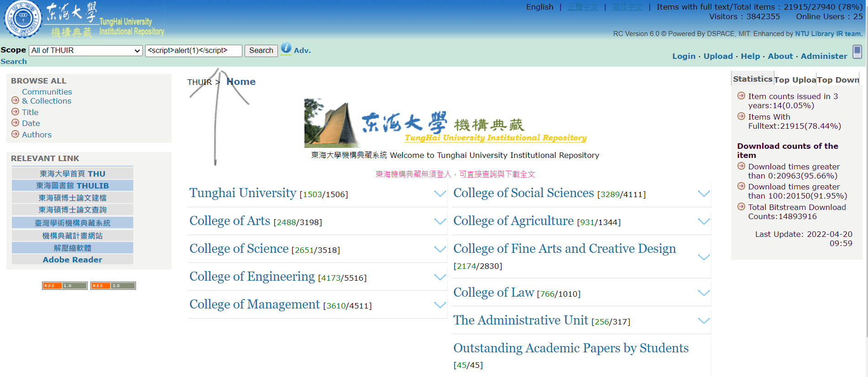The image size is (868, 377).
Task: Open the RSS 1.0 feed badge
Action: click(65, 286)
